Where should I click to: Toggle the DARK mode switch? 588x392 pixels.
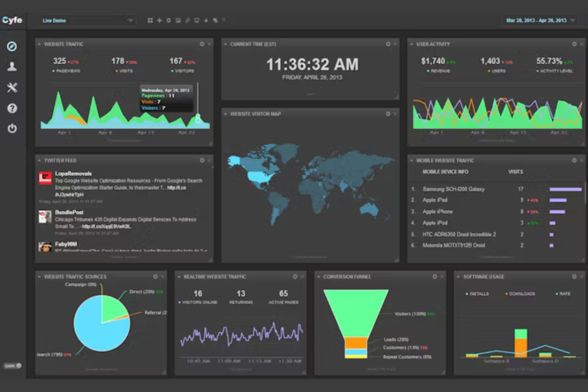click(12, 366)
